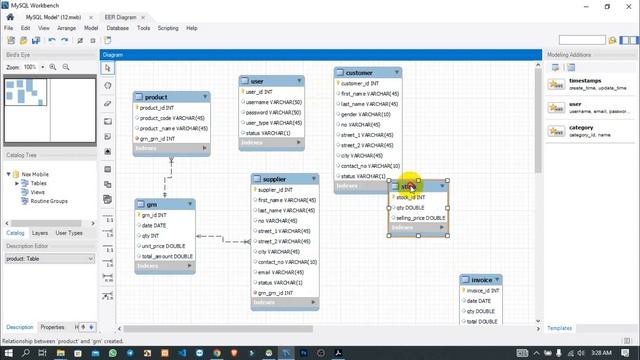The image size is (640, 360).
Task: Open the Properties tab
Action: coord(52,327)
